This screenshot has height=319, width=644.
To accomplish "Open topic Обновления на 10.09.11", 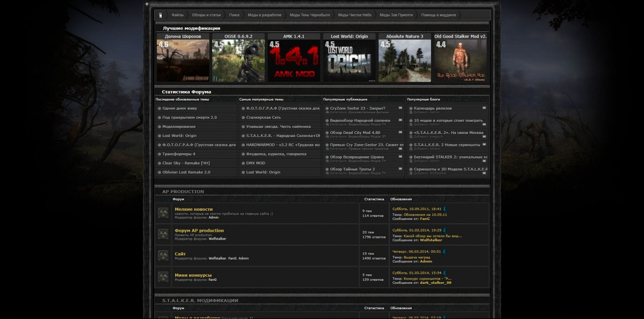I will tap(425, 214).
